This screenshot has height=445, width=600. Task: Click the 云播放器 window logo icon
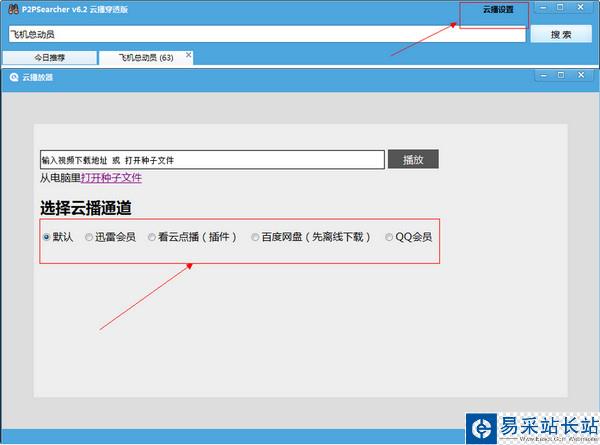click(14, 77)
